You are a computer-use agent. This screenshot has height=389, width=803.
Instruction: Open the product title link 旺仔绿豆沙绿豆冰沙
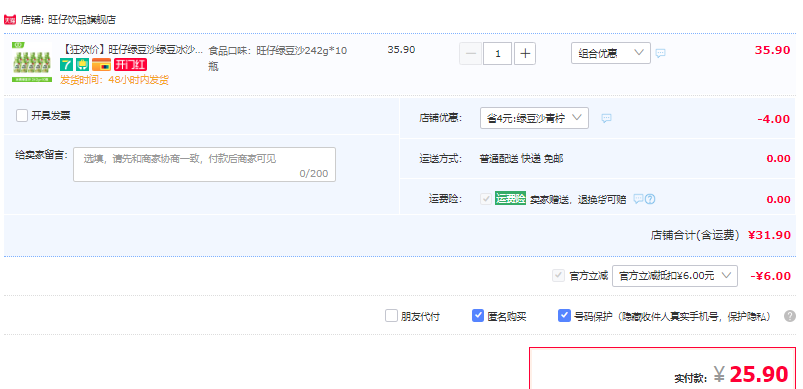[x=132, y=50]
